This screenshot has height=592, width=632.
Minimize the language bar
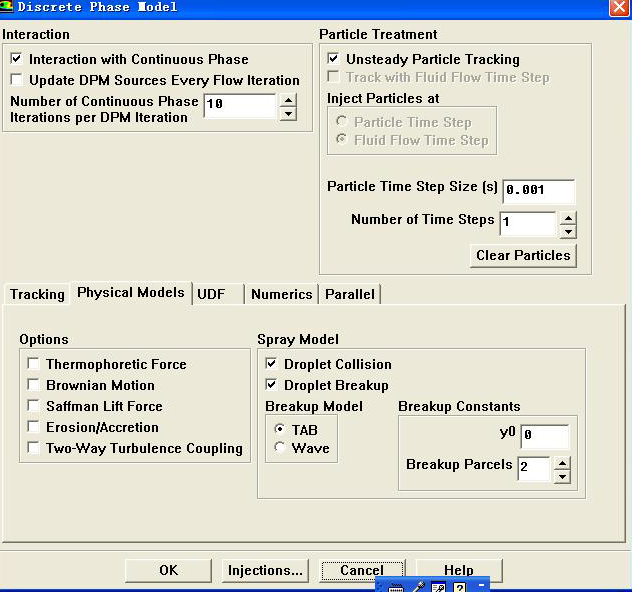click(481, 583)
